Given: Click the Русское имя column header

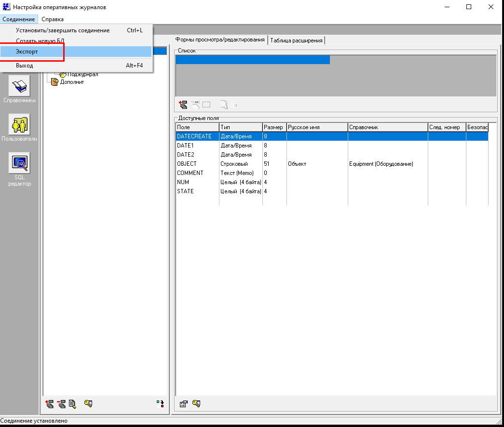Looking at the screenshot, I should click(316, 127).
